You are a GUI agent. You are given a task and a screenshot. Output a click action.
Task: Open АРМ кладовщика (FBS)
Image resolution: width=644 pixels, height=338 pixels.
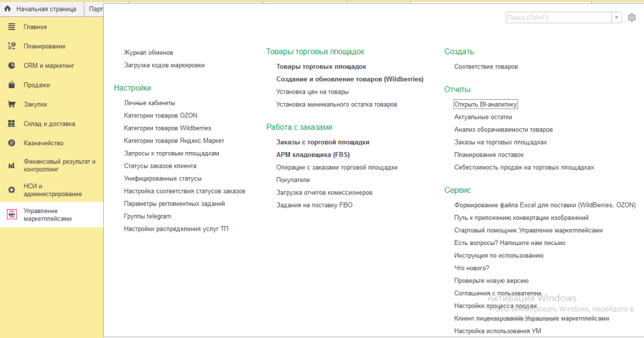[x=313, y=155]
